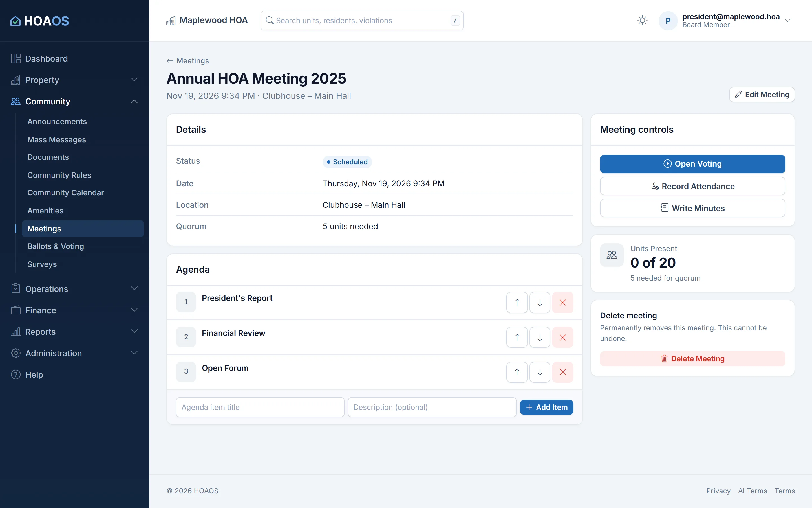Collapse the Community section
Image resolution: width=812 pixels, height=508 pixels.
[x=74, y=102]
